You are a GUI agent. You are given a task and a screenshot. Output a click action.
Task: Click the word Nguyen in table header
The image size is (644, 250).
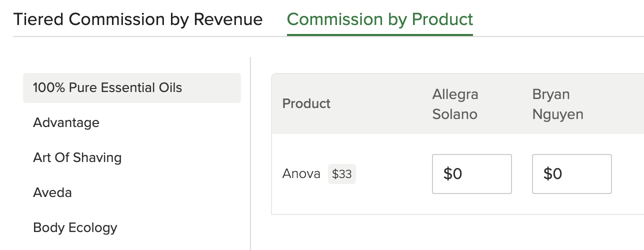coord(557,114)
